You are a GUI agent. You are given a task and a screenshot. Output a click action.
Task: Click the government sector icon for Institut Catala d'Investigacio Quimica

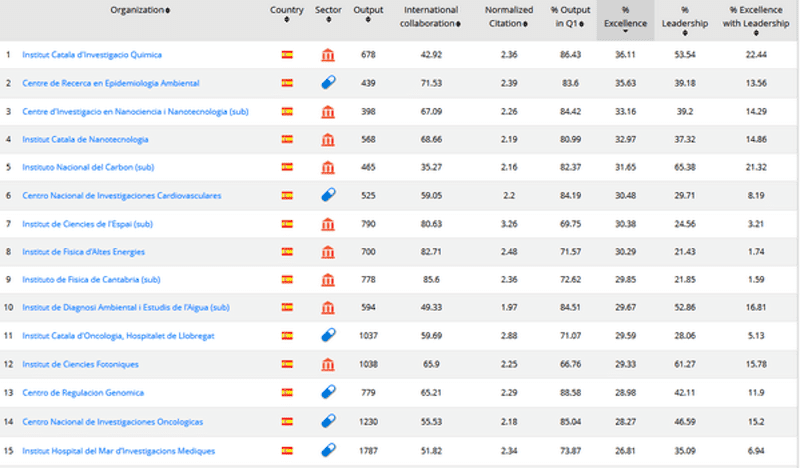(x=328, y=55)
